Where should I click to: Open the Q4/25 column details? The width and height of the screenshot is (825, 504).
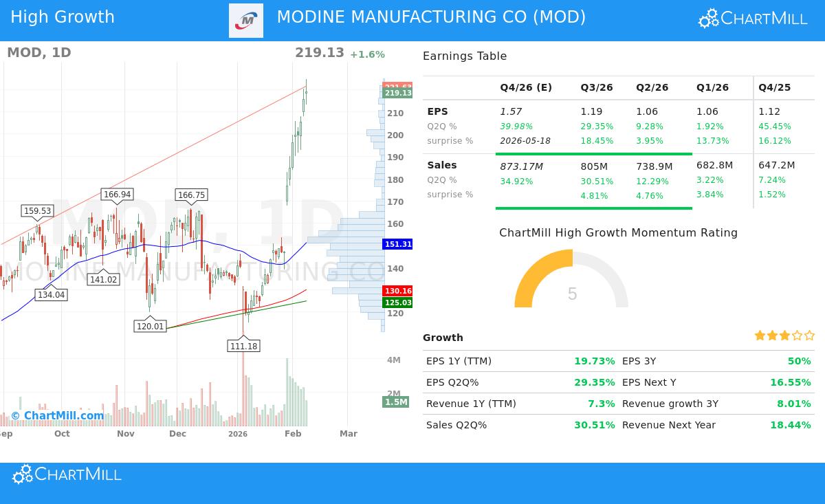tap(773, 87)
